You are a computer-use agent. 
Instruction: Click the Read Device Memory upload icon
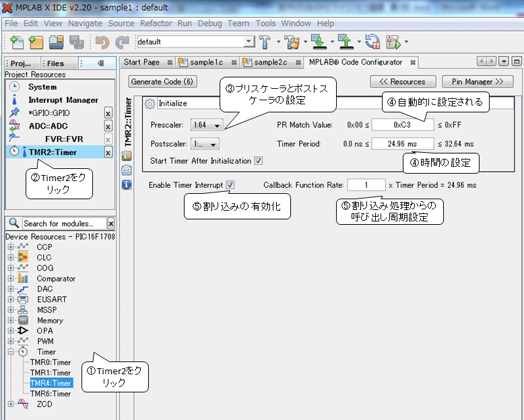[x=346, y=42]
